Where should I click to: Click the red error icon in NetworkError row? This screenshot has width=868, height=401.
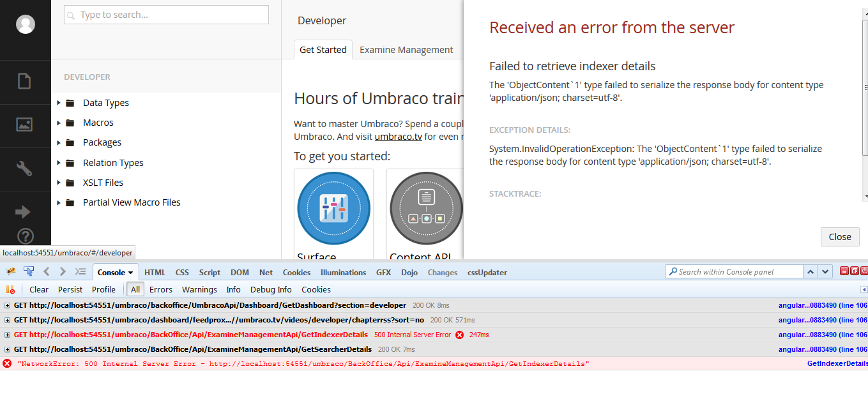[x=7, y=363]
